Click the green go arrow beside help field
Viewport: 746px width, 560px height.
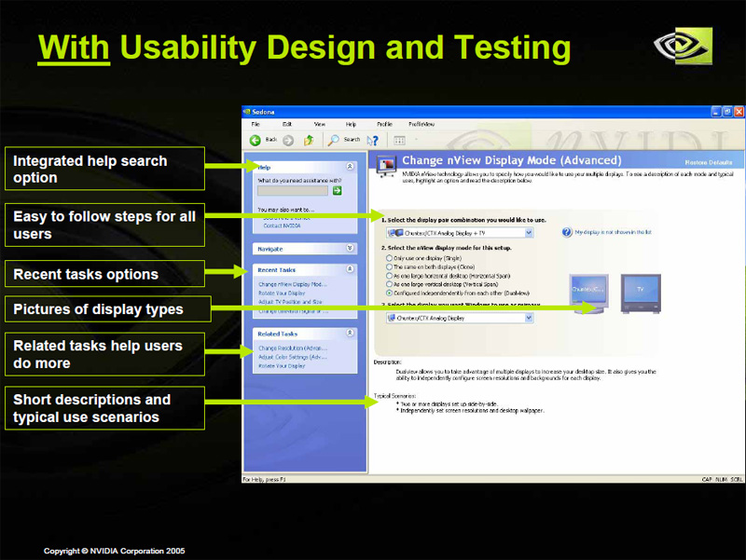338,191
